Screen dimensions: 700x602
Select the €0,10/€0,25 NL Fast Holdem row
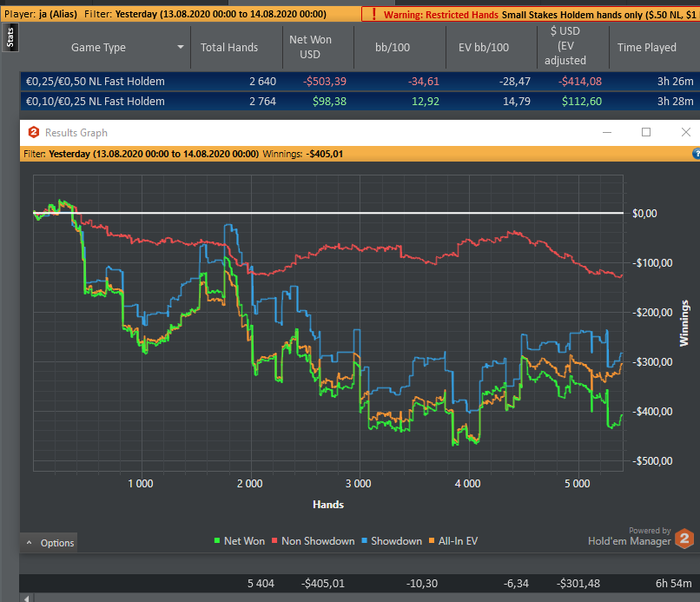360,101
